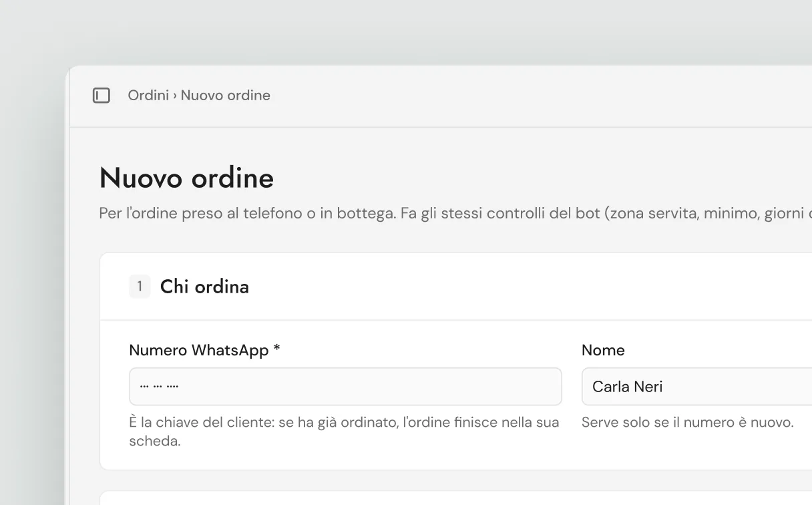Image resolution: width=812 pixels, height=505 pixels.
Task: Focus the Numero WhatsApp input field
Action: tap(345, 387)
